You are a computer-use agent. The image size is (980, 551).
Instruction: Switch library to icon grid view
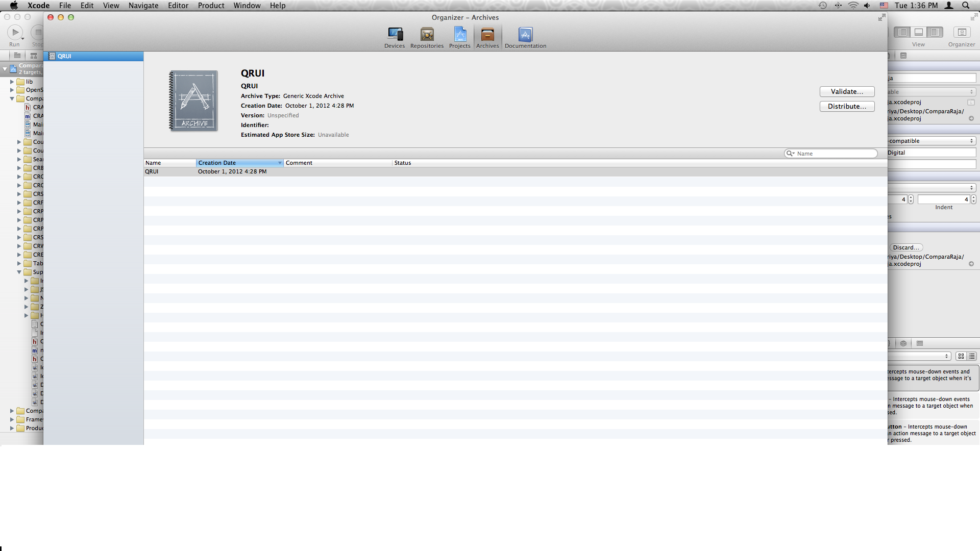961,356
